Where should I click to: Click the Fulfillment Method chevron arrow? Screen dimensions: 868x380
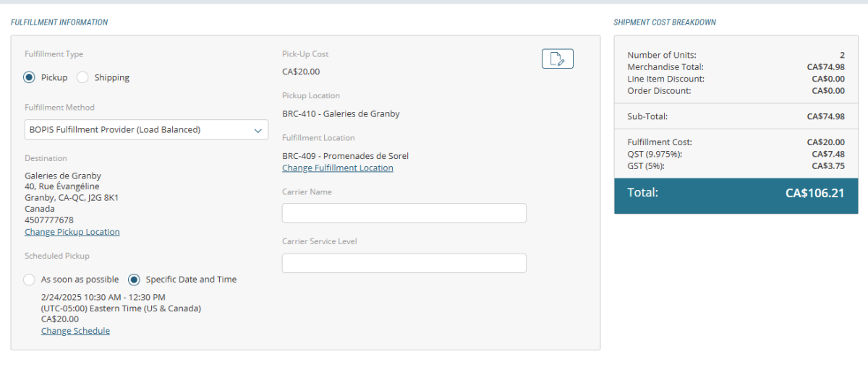coord(258,130)
